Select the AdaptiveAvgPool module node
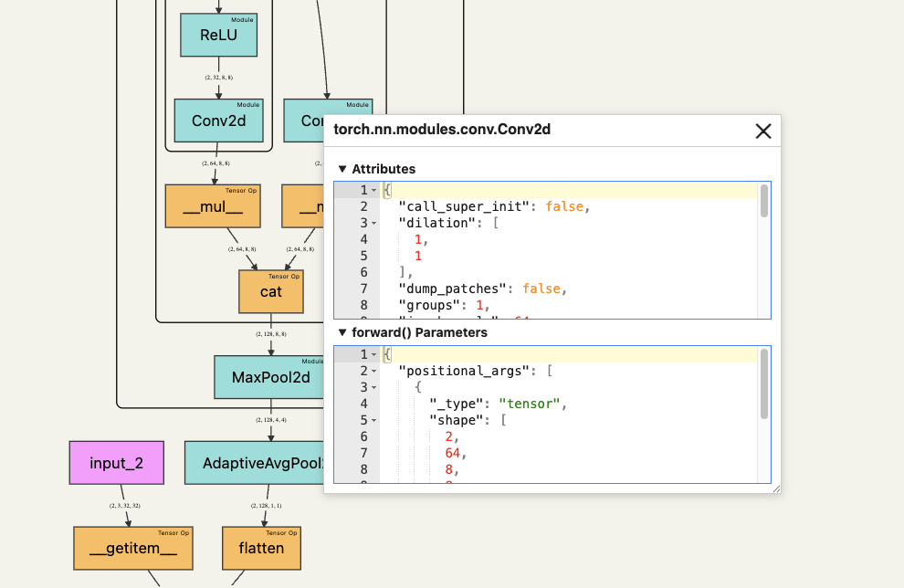Viewport: 904px width, 588px height. pyautogui.click(x=254, y=463)
